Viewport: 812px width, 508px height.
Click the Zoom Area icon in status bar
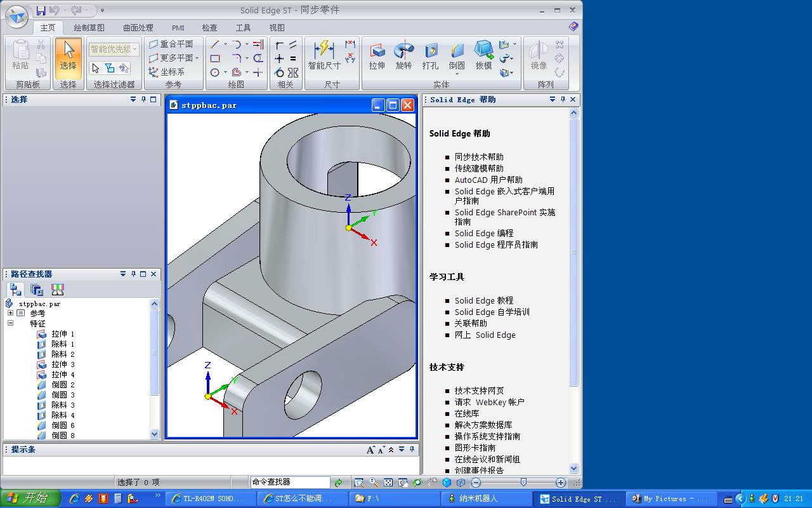tap(359, 483)
